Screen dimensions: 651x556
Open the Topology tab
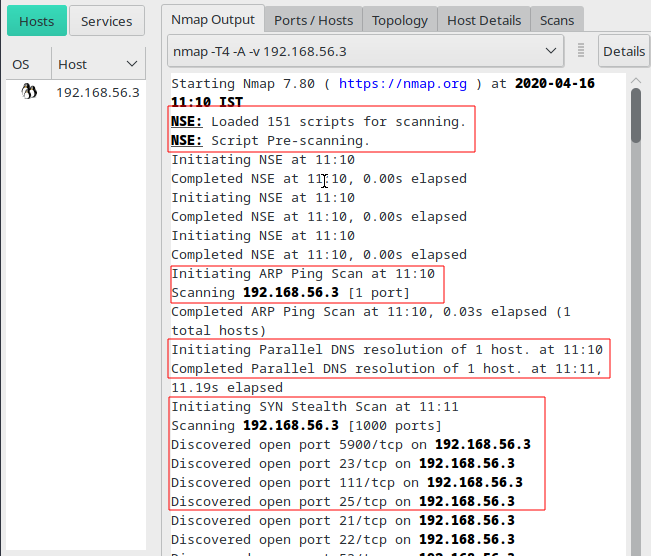pos(400,20)
